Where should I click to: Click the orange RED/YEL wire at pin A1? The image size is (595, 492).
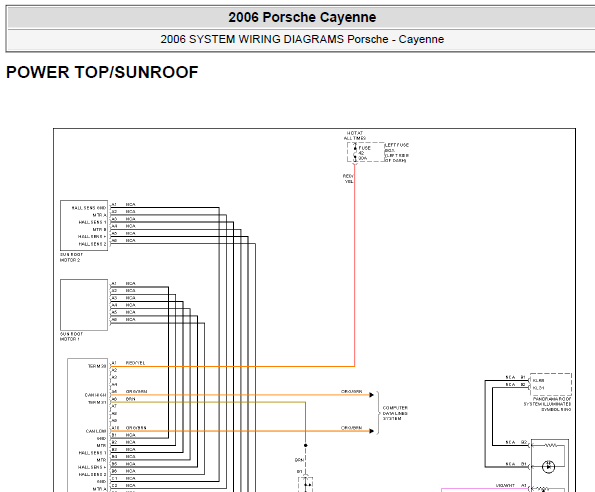coord(232,366)
